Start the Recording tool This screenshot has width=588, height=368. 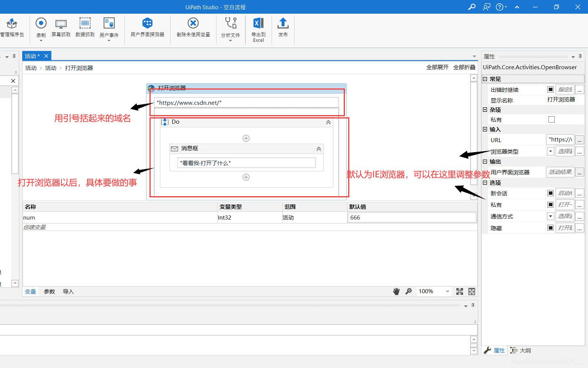coord(41,28)
